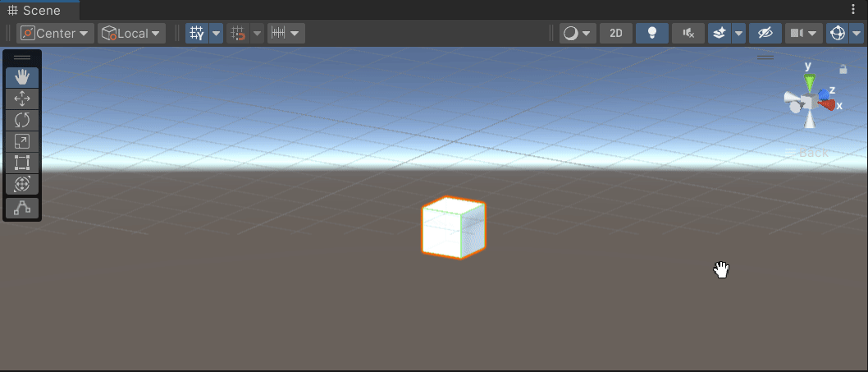Toggle grid snapping
868x372 pixels.
[x=238, y=34]
